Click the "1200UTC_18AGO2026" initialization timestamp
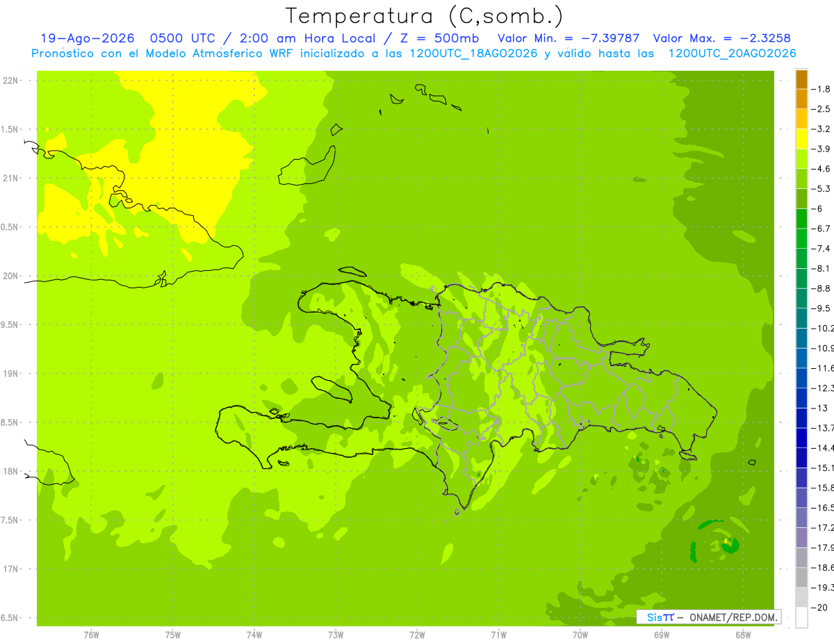 click(473, 53)
